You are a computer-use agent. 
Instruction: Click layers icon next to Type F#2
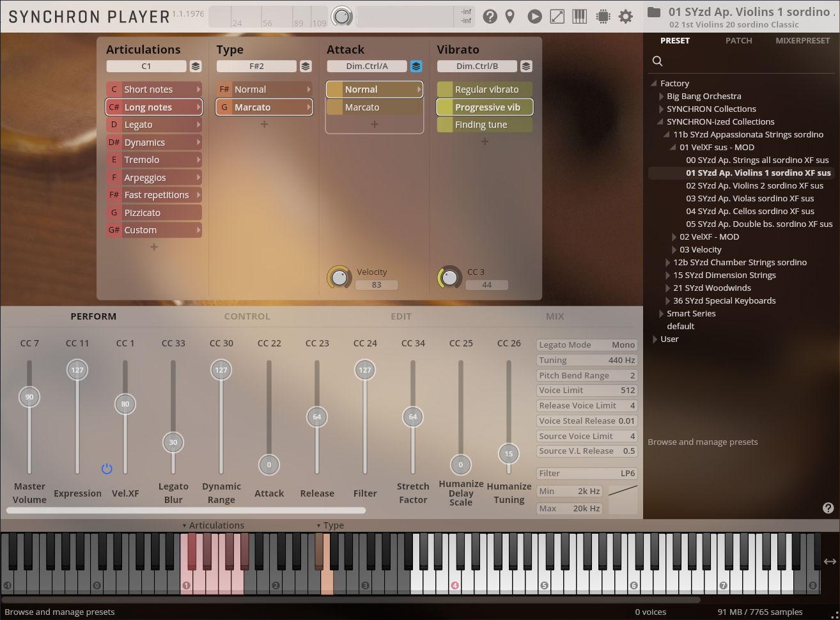(x=306, y=66)
